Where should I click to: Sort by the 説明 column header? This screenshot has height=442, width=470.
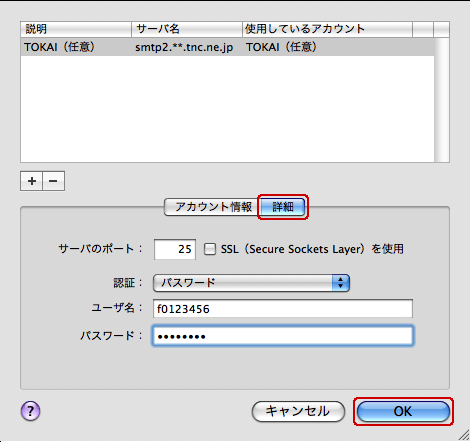(76, 29)
